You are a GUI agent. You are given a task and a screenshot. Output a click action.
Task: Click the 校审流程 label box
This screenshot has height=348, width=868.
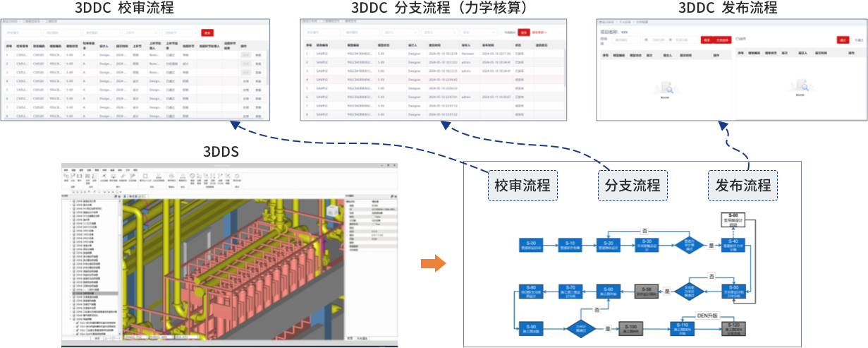click(522, 186)
